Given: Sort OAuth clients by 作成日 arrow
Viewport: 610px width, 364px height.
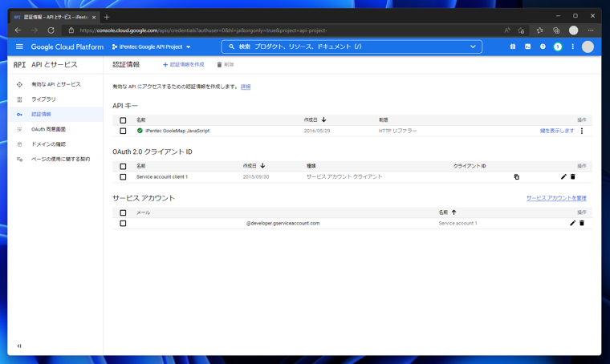Looking at the screenshot, I should [x=262, y=165].
